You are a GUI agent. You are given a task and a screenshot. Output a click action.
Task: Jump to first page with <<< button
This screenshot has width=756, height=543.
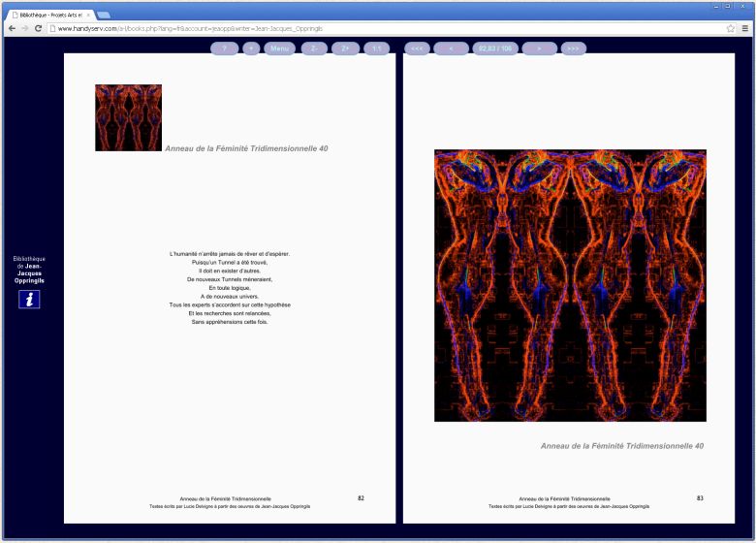tap(417, 48)
